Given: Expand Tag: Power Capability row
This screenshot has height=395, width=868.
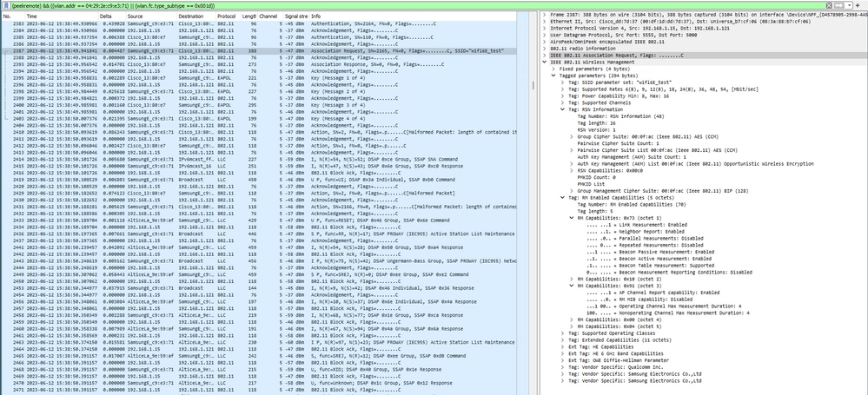Looking at the screenshot, I should coord(563,96).
